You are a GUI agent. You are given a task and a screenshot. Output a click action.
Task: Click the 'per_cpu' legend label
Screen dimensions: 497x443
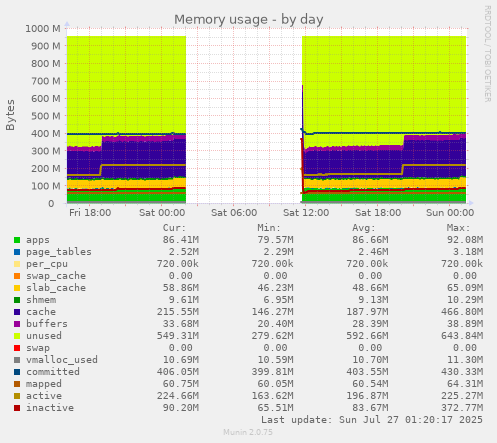click(47, 264)
